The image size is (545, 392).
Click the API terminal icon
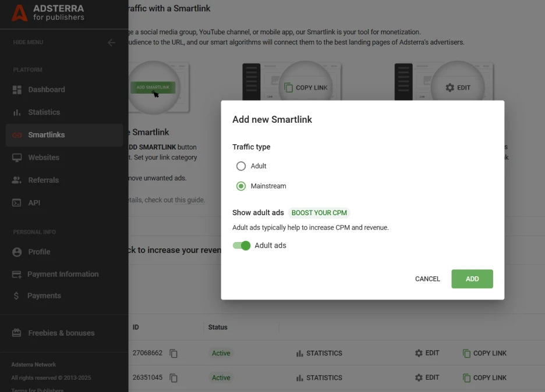click(17, 203)
